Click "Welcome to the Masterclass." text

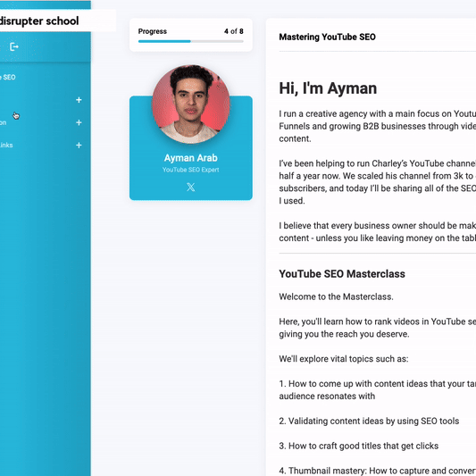point(336,296)
